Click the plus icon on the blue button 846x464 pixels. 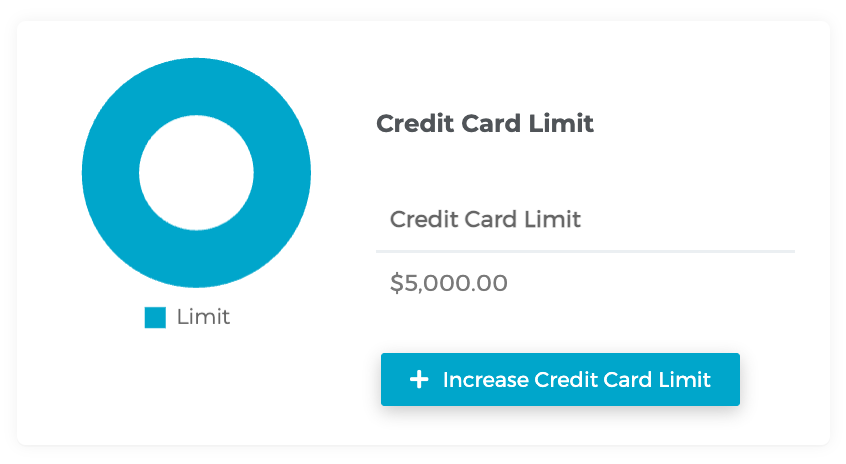click(420, 380)
